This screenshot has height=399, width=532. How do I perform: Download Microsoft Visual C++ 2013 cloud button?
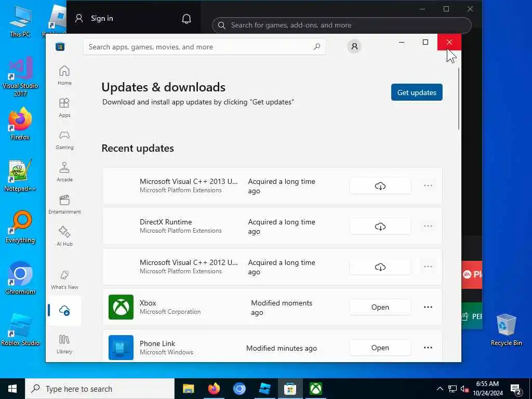[380, 186]
